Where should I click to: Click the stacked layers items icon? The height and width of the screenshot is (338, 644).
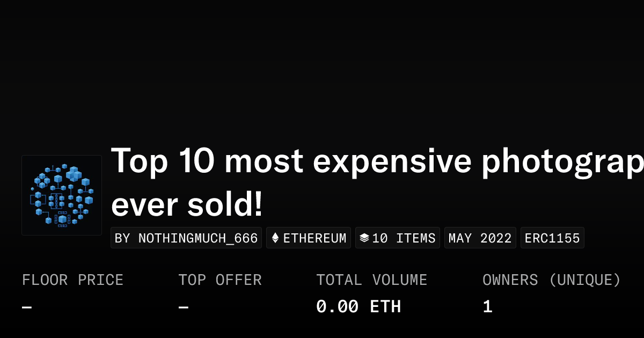[364, 238]
